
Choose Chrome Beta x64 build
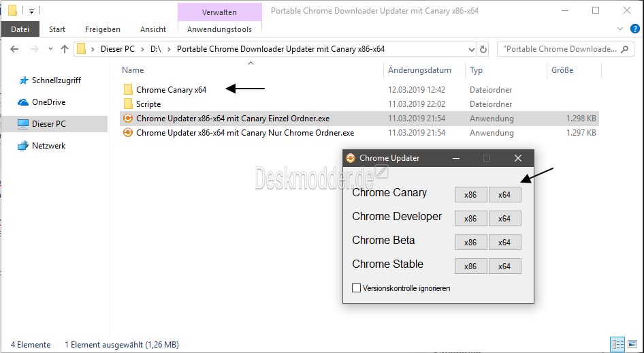[504, 243]
